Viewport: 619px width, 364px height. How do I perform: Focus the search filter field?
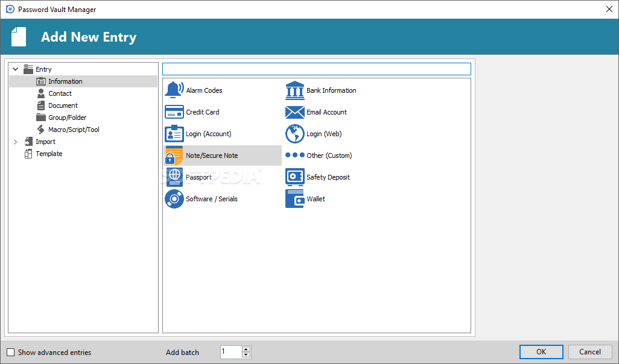click(317, 69)
